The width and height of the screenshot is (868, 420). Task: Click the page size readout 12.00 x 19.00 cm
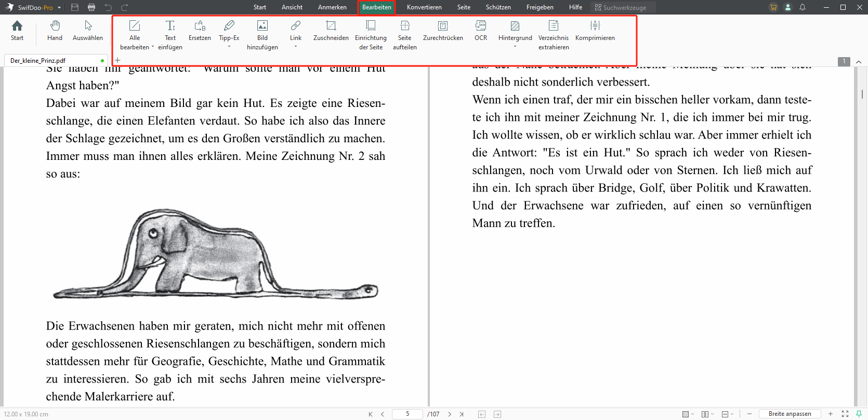tap(26, 414)
